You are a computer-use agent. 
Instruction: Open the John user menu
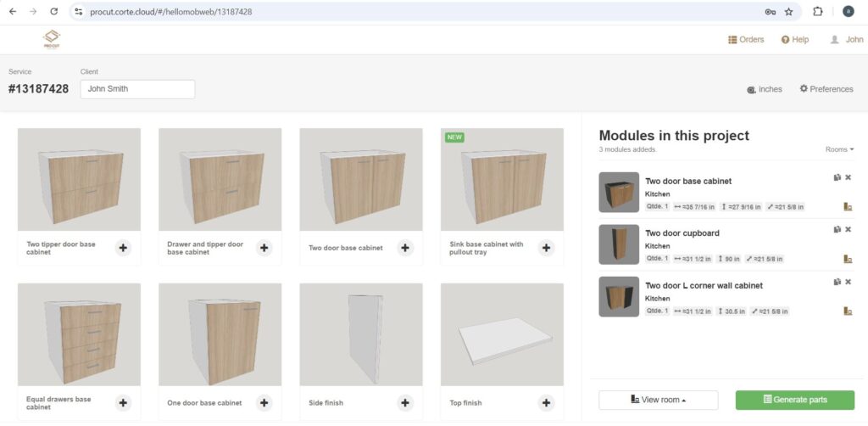coord(846,40)
